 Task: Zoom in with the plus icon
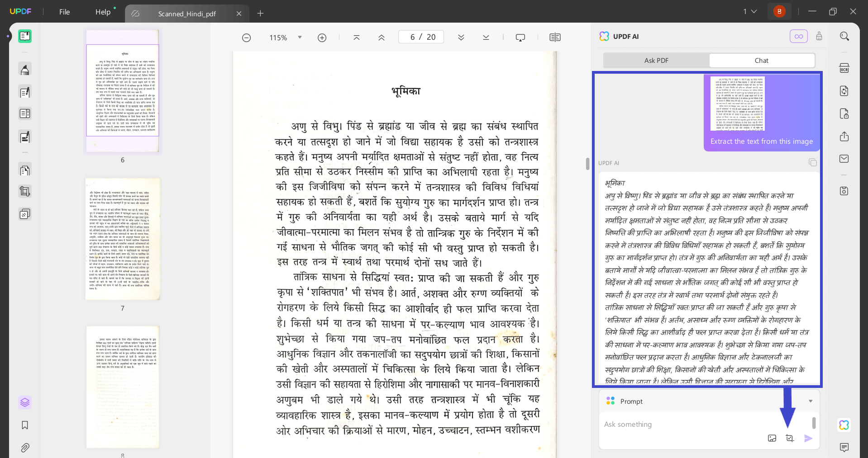322,38
